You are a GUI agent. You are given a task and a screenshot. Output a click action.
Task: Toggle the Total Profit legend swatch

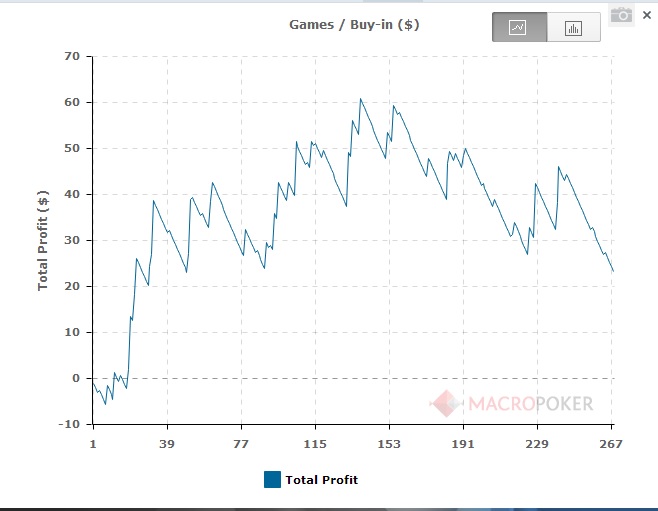pos(272,480)
